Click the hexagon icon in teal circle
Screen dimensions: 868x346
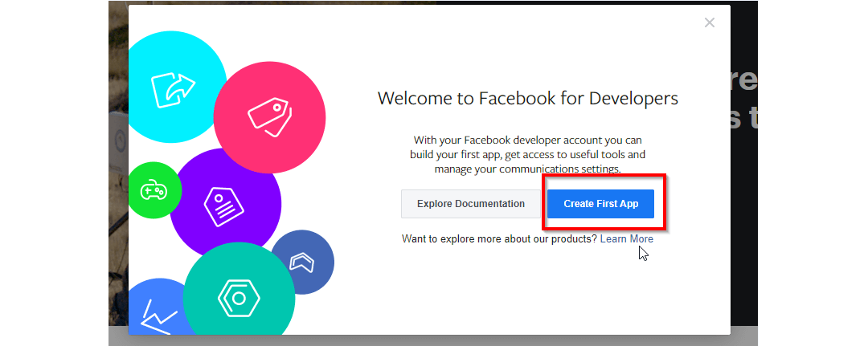239,299
